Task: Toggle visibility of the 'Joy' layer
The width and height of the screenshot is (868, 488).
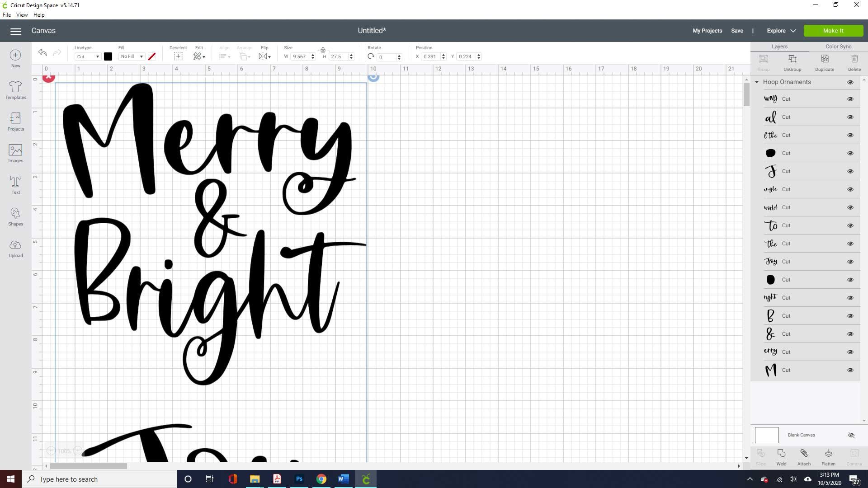Action: (x=850, y=262)
